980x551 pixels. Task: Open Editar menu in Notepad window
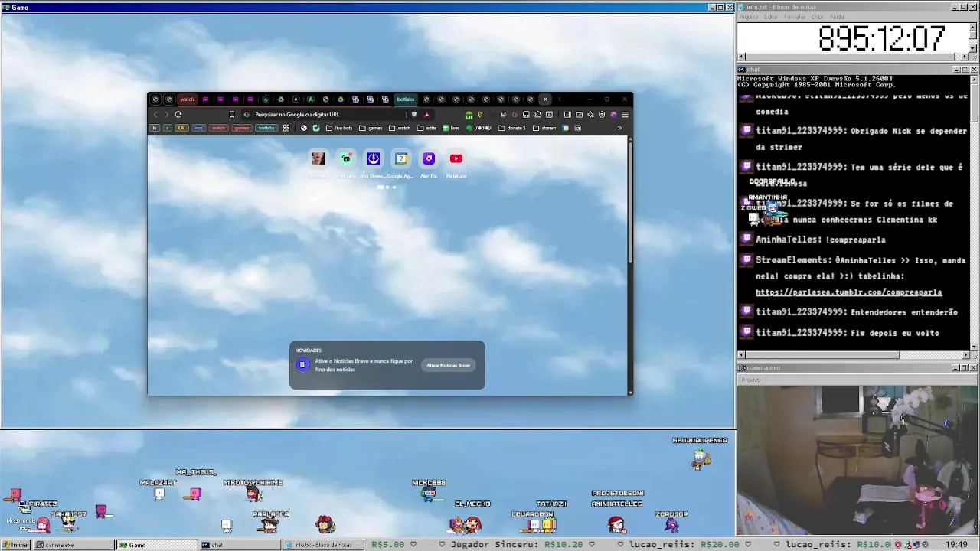pos(771,17)
